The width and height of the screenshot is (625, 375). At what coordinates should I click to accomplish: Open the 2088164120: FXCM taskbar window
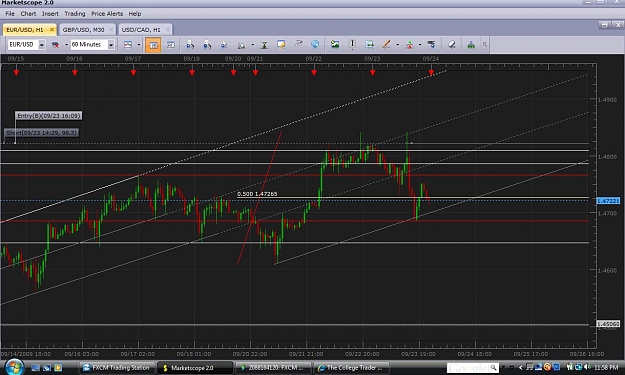(x=273, y=368)
